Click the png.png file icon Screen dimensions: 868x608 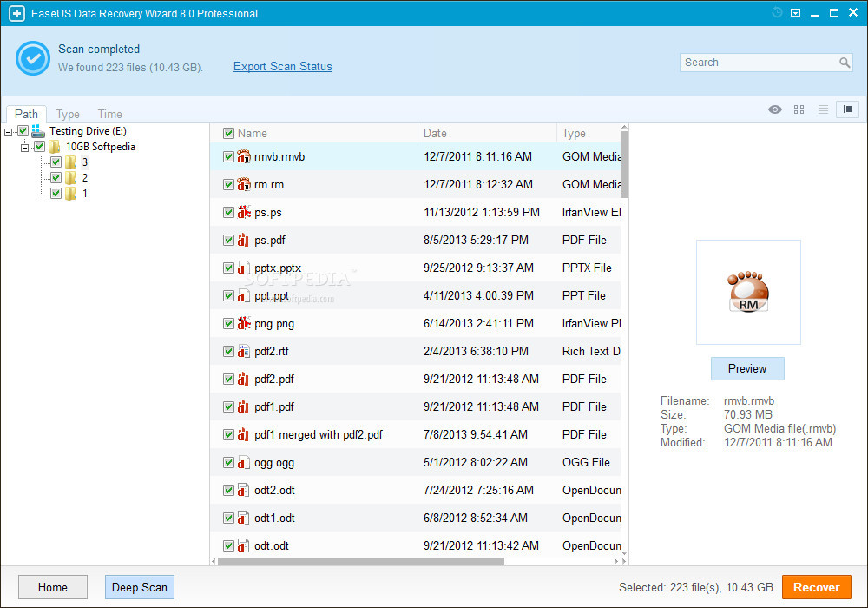244,323
